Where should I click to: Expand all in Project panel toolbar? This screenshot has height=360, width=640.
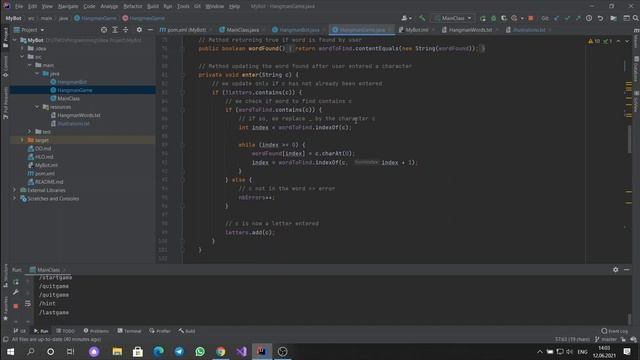point(115,30)
